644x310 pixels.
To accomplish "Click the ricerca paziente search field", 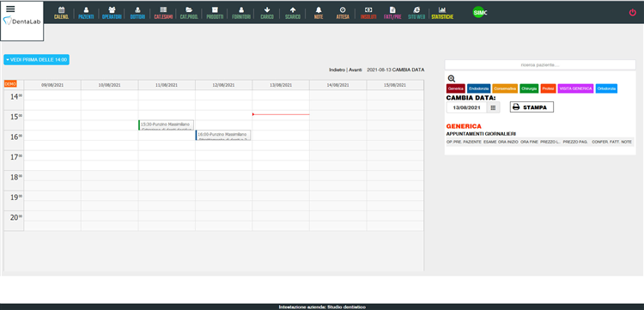I will 540,65.
